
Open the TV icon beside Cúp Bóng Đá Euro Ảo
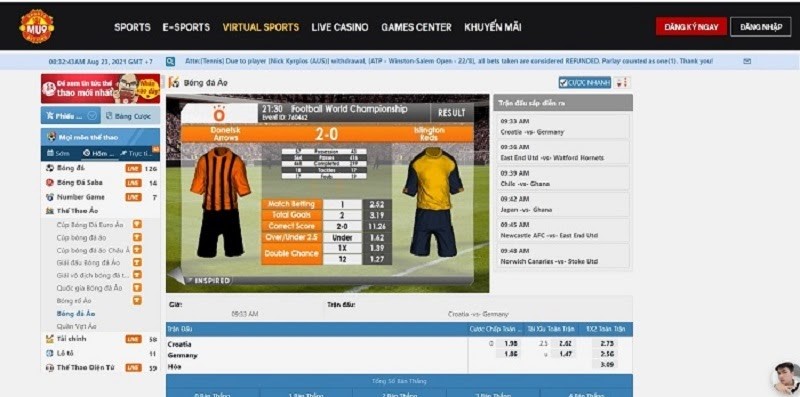point(137,225)
